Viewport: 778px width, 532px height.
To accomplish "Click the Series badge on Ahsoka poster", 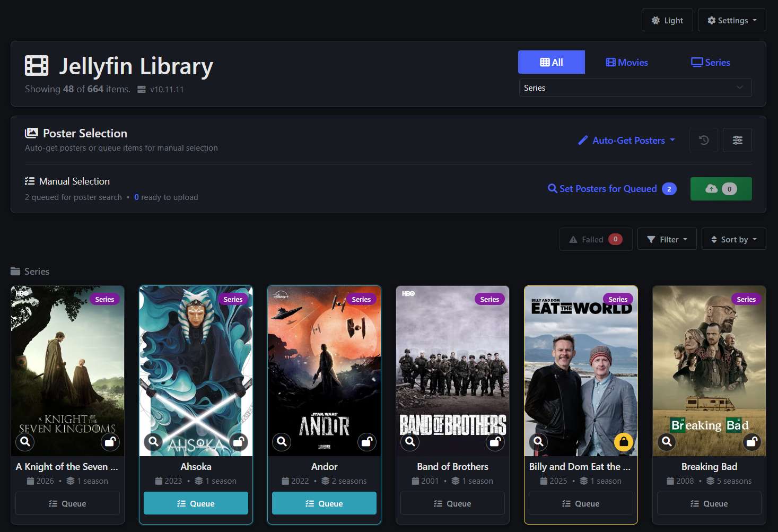I will coord(233,299).
